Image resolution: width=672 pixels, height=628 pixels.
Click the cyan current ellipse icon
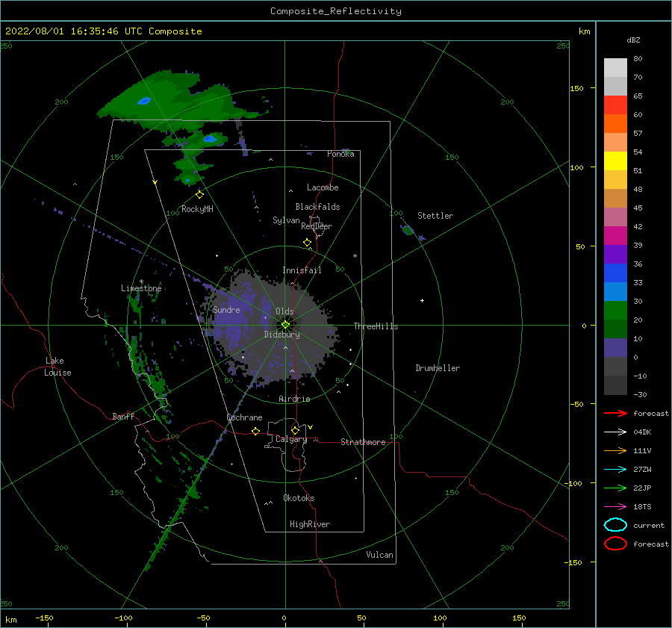point(615,525)
